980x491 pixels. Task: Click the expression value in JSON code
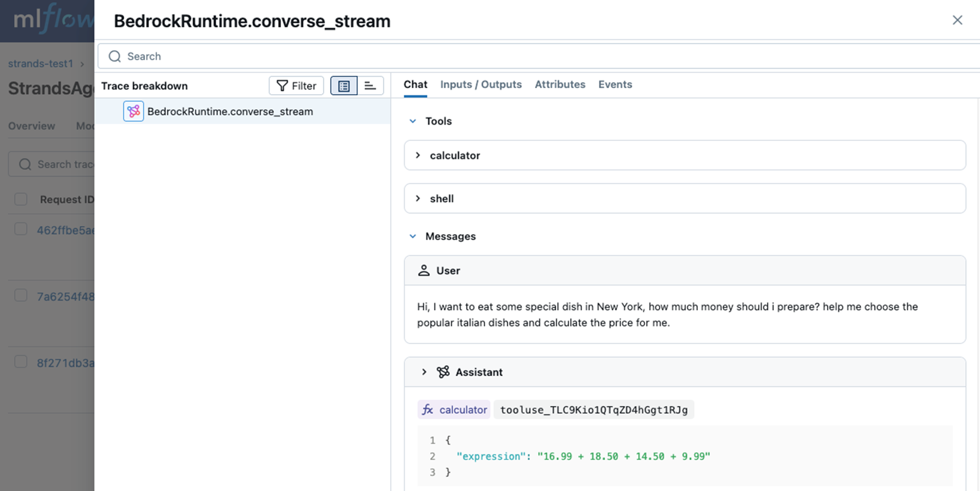[624, 457]
